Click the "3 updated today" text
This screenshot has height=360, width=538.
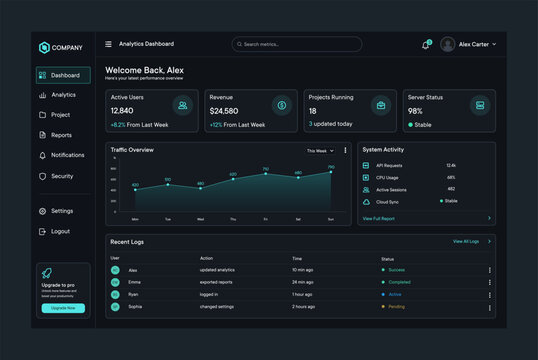coord(330,124)
